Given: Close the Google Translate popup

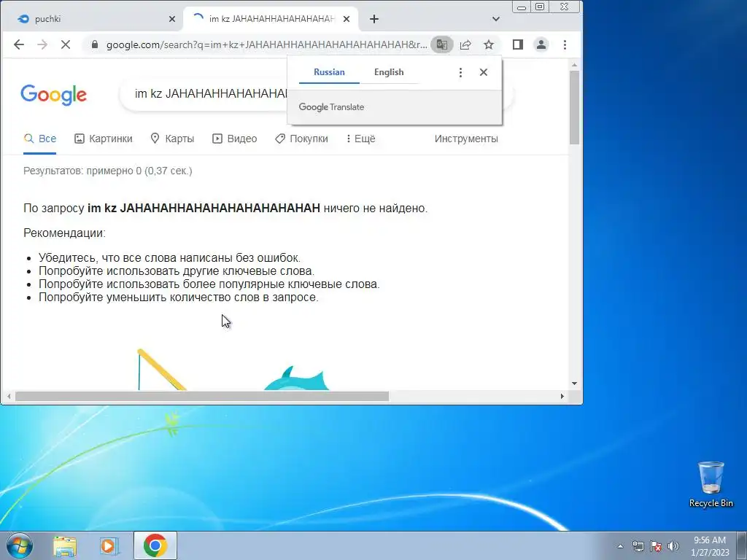Looking at the screenshot, I should coord(484,72).
